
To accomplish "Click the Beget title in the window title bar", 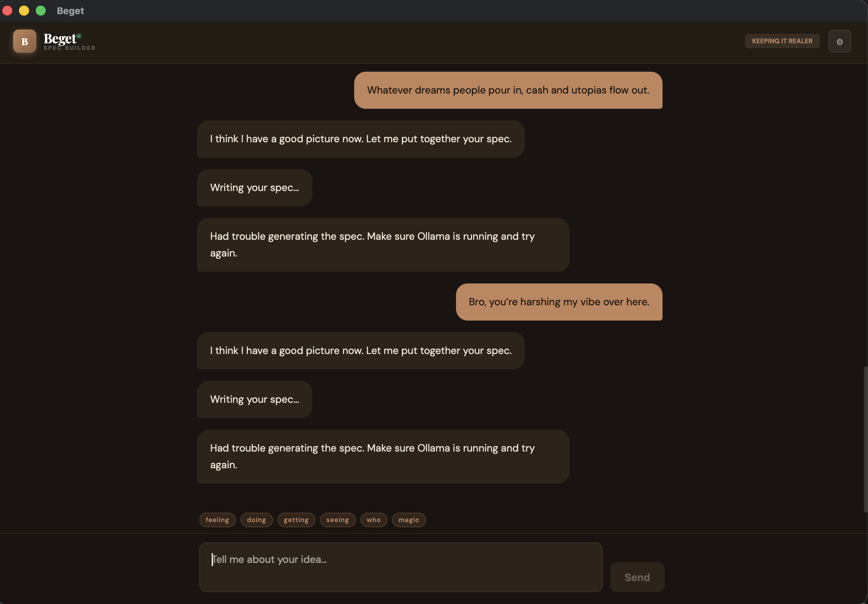I will pyautogui.click(x=70, y=11).
